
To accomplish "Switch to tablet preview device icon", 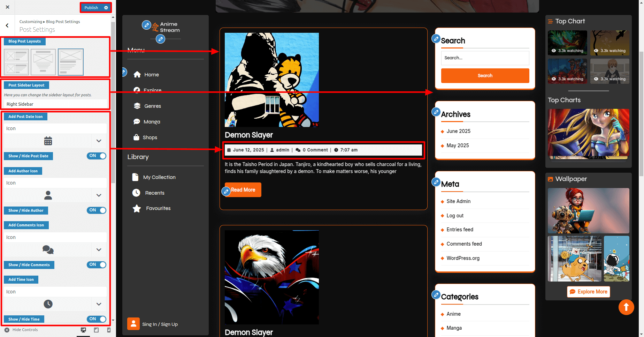I will (x=96, y=330).
